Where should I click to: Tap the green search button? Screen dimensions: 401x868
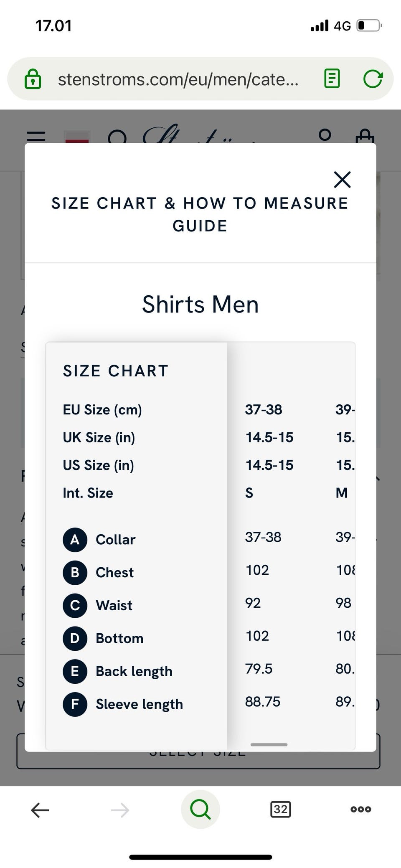pos(200,810)
